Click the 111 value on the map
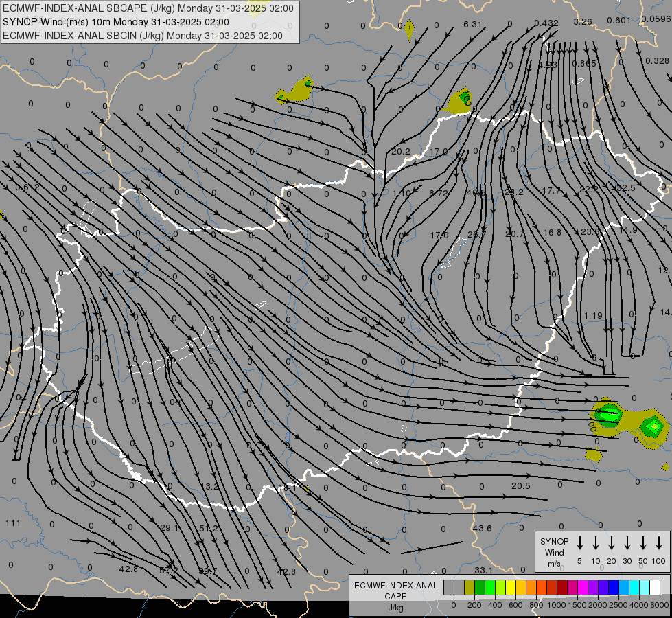Screen dimensions: 672x618 pos(12,523)
